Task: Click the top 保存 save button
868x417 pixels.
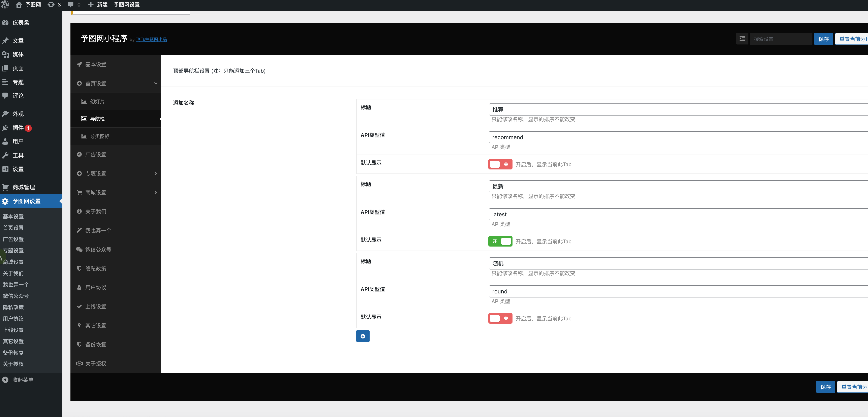Action: pos(823,39)
